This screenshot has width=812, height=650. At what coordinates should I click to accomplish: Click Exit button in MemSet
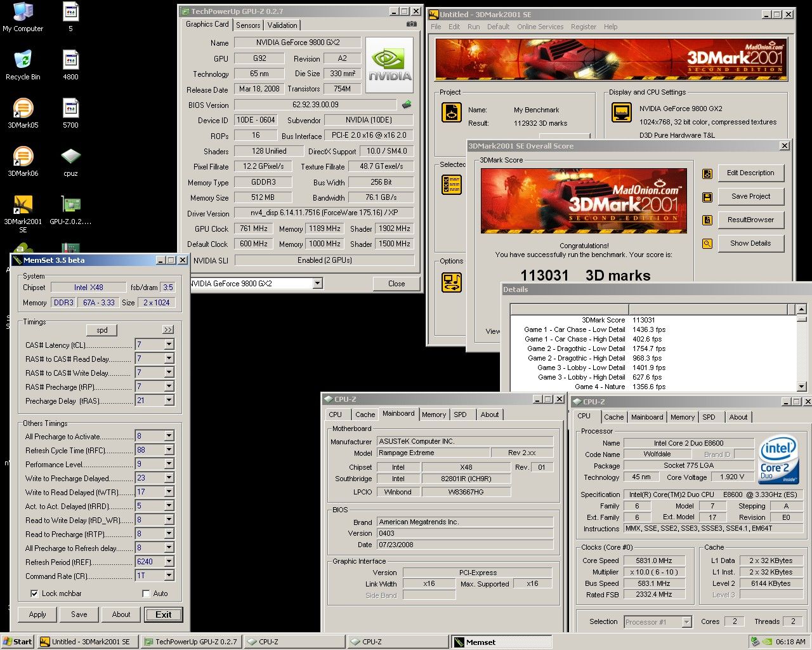164,614
